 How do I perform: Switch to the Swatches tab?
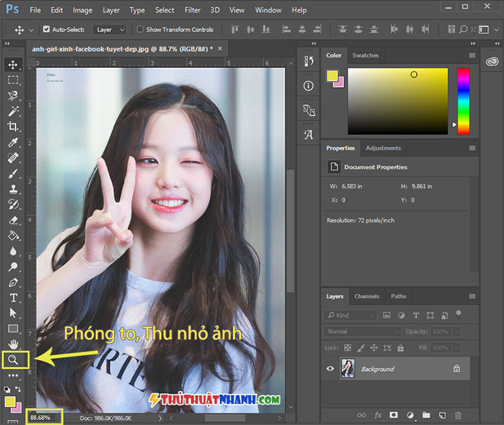[366, 56]
